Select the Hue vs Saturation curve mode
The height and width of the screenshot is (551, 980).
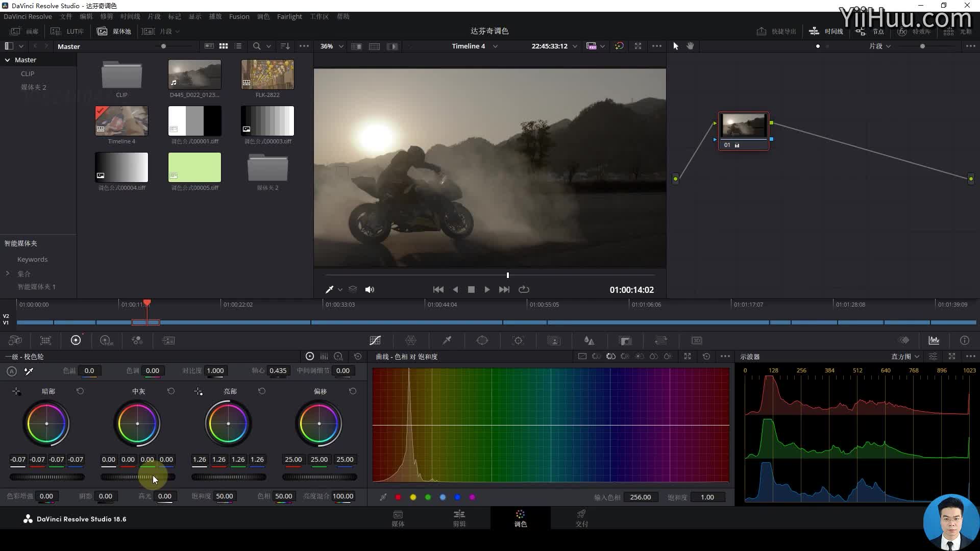[x=611, y=356]
